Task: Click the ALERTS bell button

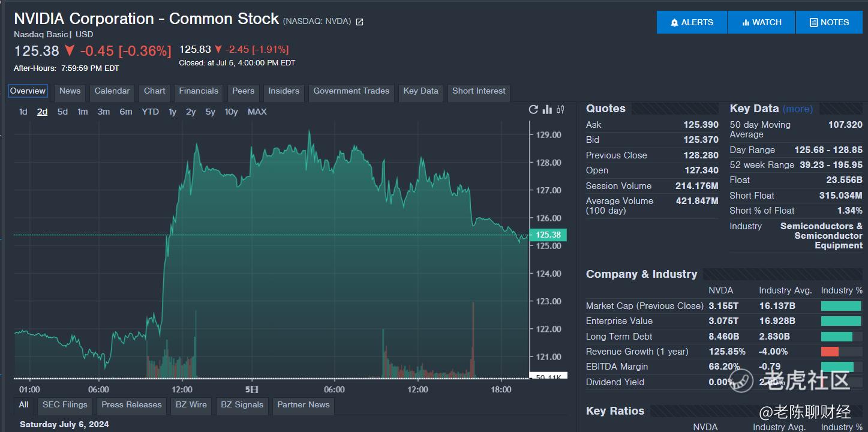Action: 692,22
